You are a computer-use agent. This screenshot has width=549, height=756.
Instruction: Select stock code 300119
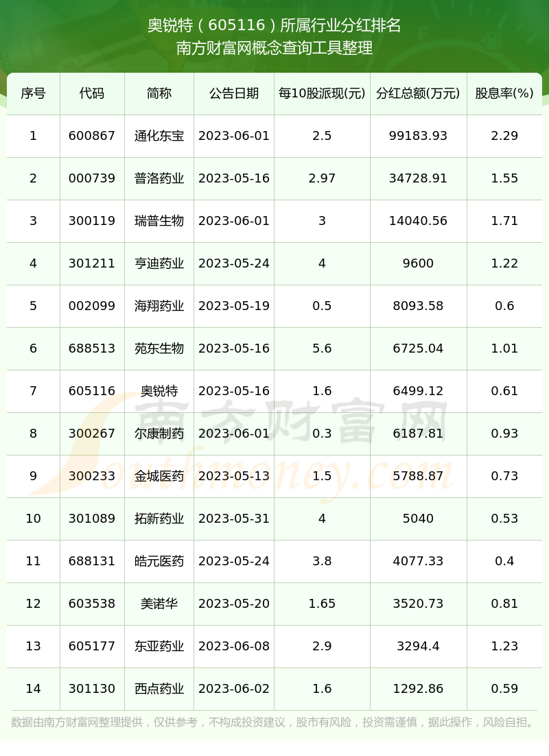(92, 221)
